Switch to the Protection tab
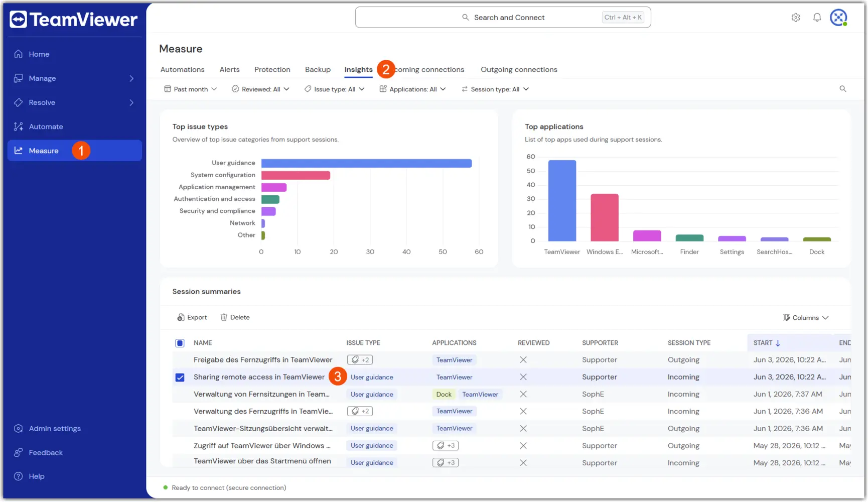868x502 pixels. 272,70
